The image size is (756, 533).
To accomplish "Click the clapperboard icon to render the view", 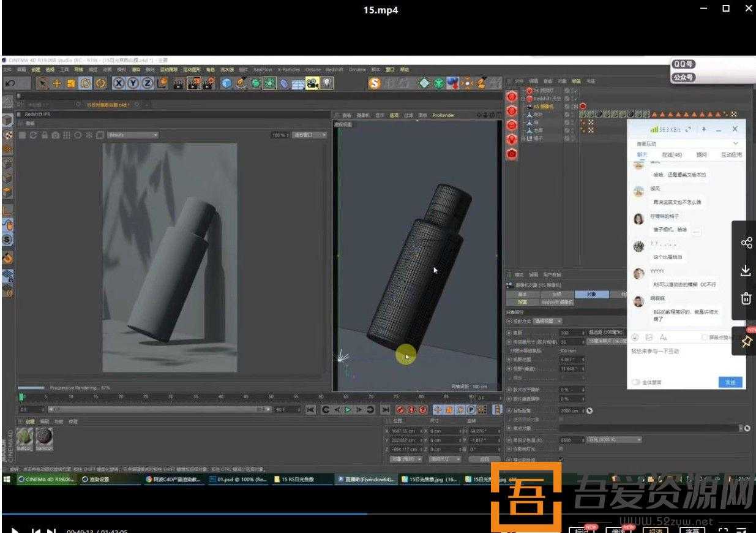I will (179, 84).
